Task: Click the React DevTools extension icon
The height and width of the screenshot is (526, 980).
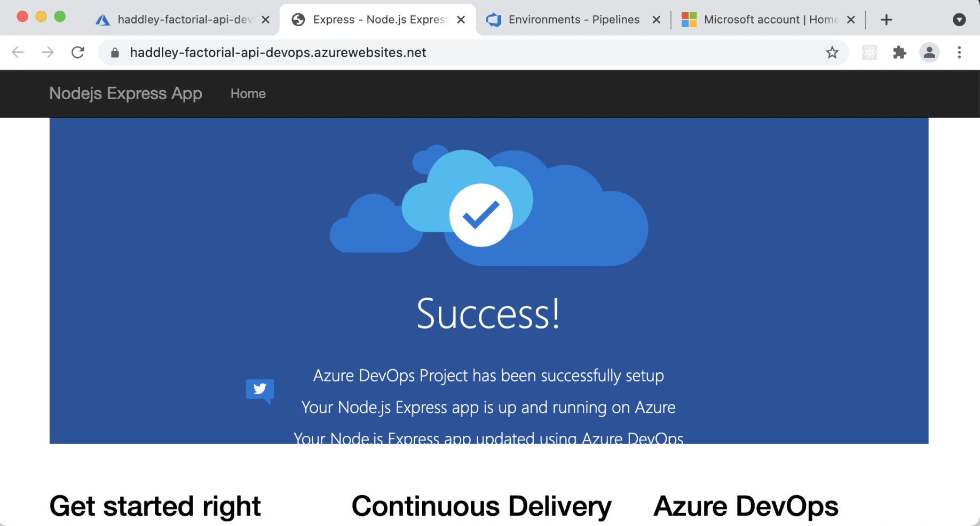Action: pyautogui.click(x=870, y=52)
